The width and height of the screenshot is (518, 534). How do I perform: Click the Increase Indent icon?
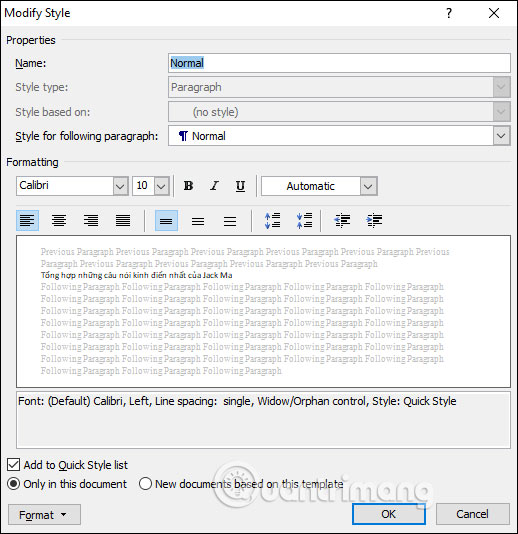pos(374,220)
